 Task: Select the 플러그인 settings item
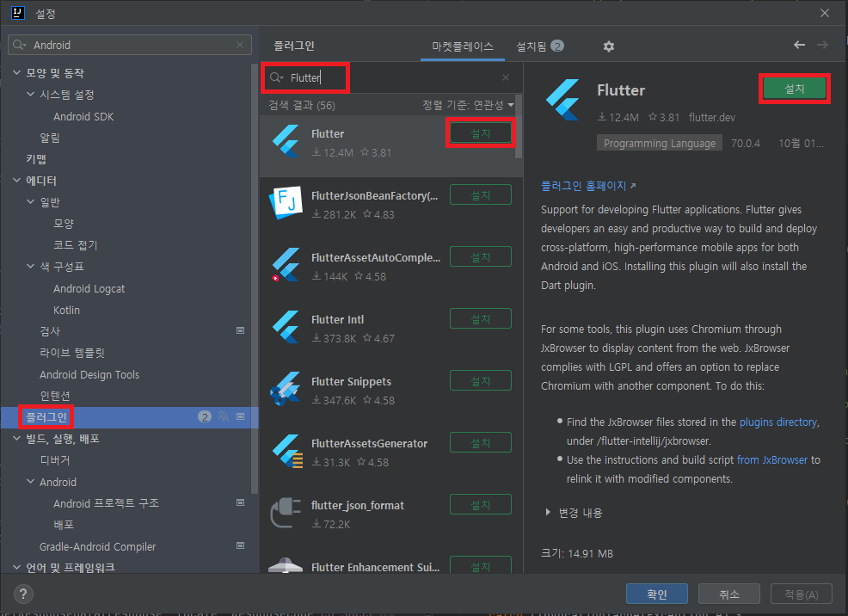130,417
